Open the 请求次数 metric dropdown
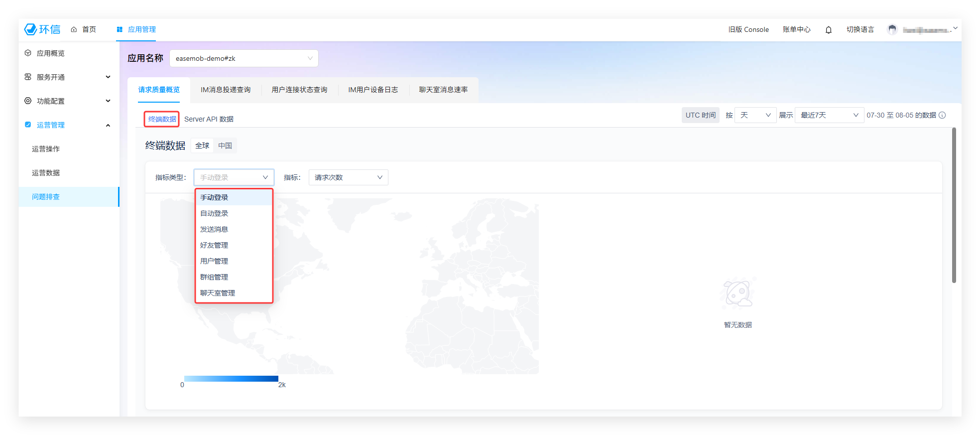Image resolution: width=980 pixels, height=435 pixels. click(348, 178)
